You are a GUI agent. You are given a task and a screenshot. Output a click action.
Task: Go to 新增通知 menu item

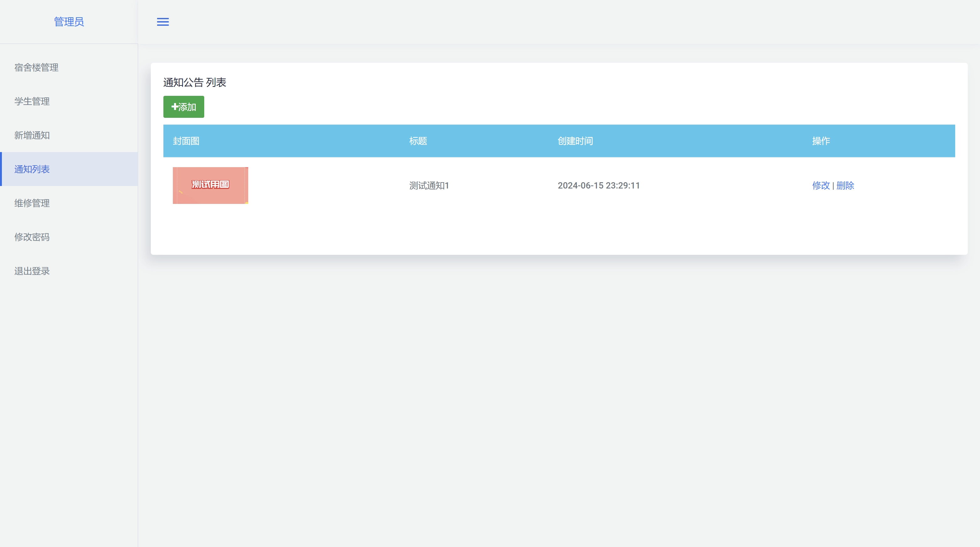point(32,135)
